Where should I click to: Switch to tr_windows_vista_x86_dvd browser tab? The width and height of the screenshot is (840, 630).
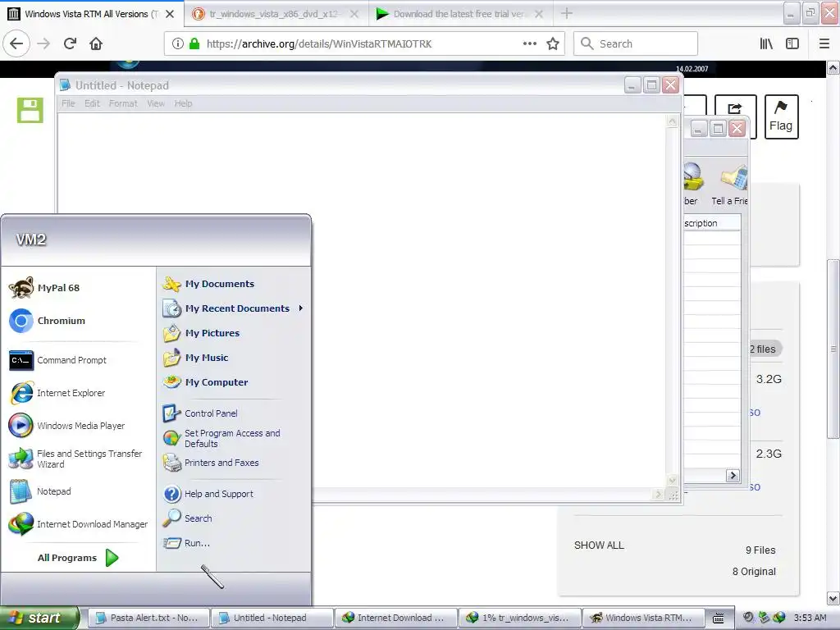coord(274,14)
